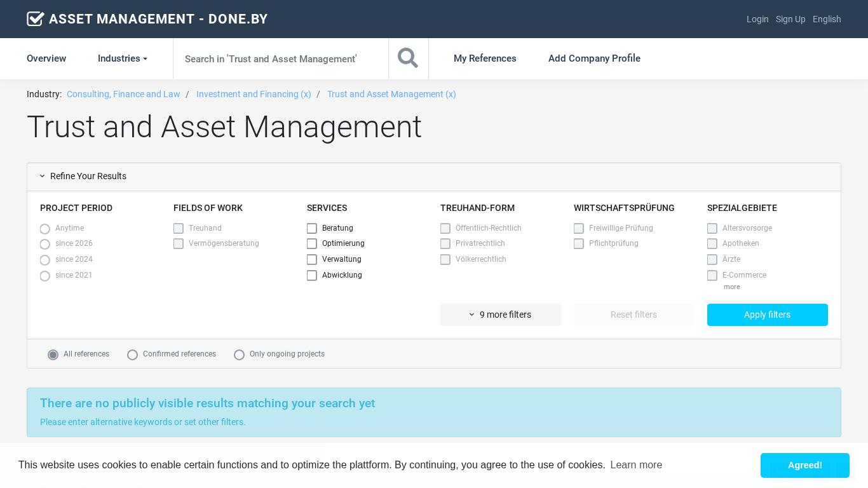Show more Spezialgebiete options
The image size is (868, 488).
(731, 287)
